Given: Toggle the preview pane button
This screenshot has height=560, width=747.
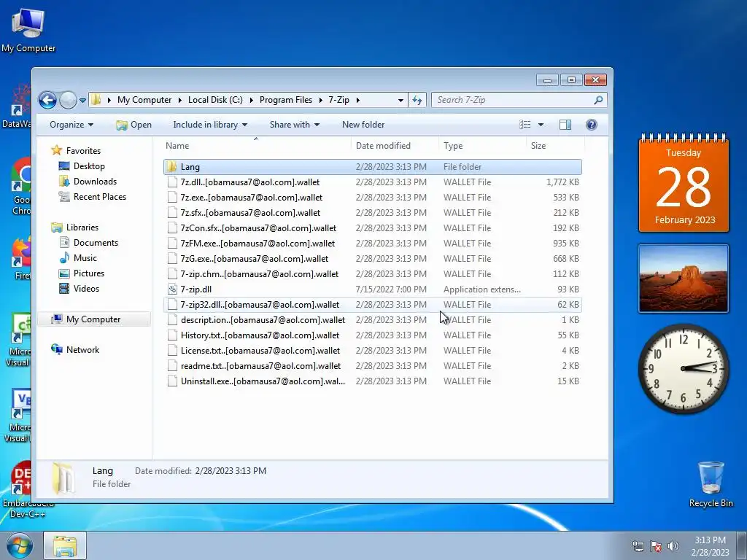Looking at the screenshot, I should pos(565,125).
